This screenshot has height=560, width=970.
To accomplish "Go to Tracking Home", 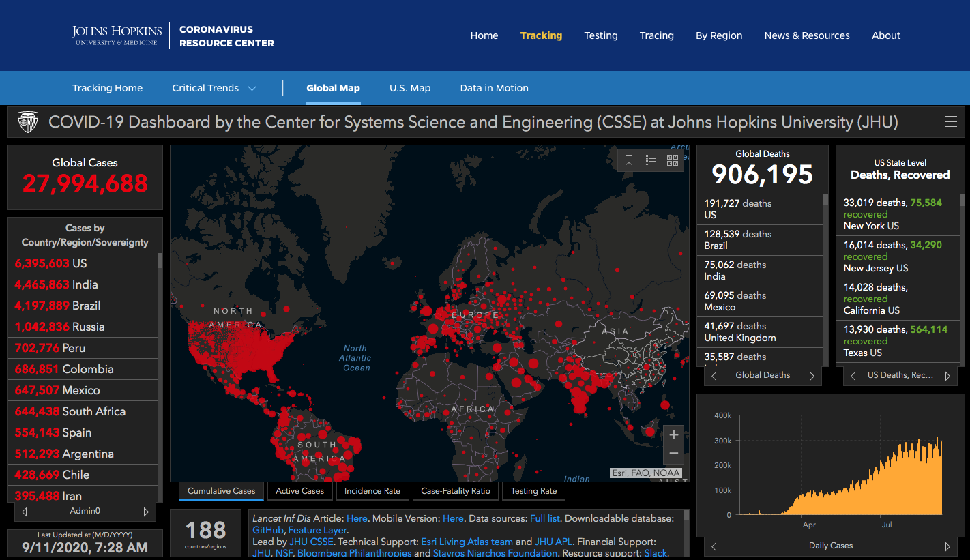I will coord(108,88).
